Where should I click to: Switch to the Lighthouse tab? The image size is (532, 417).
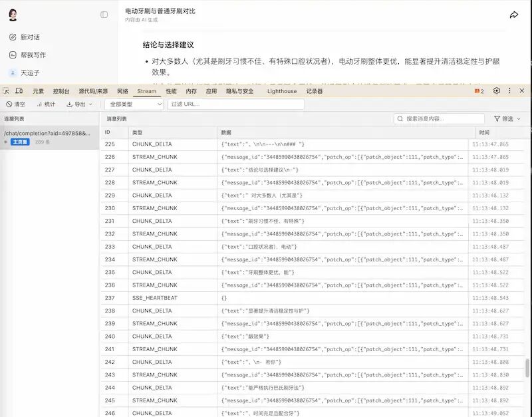[281, 91]
